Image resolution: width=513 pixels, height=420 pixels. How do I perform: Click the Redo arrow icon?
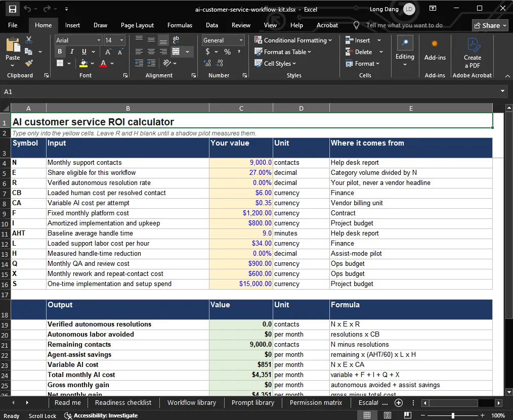pyautogui.click(x=47, y=9)
